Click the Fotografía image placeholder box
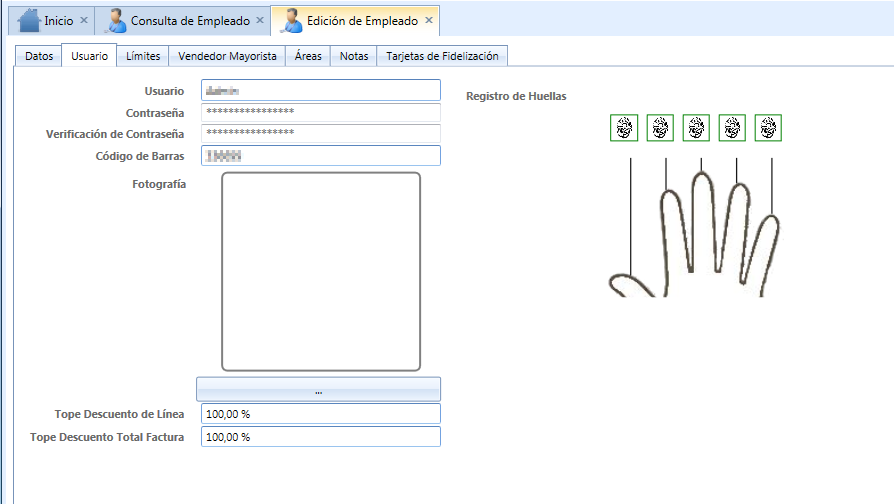Viewport: 894px width, 504px height. point(321,271)
